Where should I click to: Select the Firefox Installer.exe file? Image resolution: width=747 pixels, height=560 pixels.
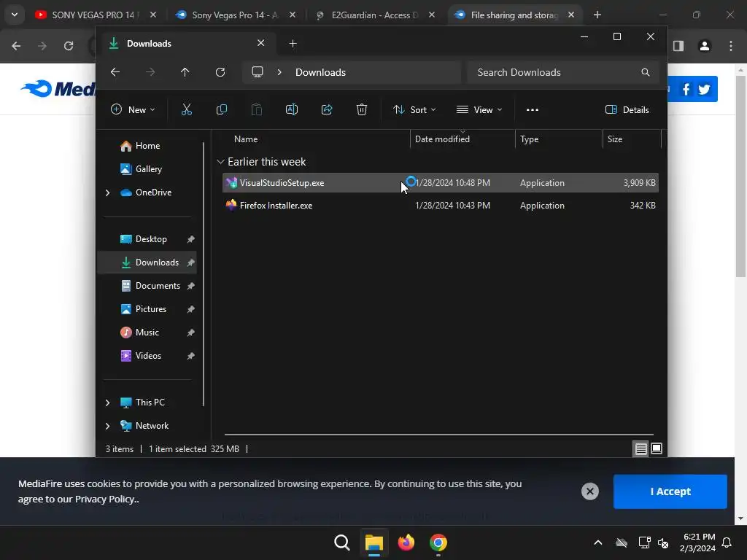coord(440,206)
